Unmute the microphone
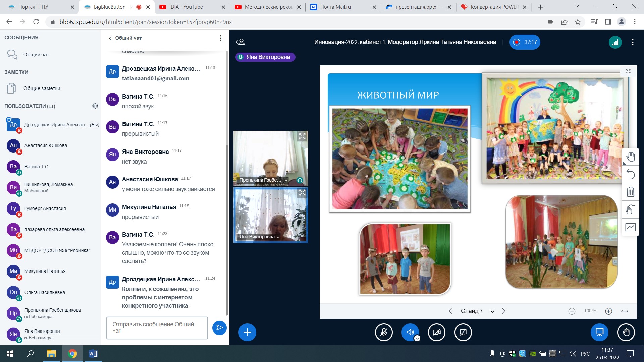 [384, 332]
